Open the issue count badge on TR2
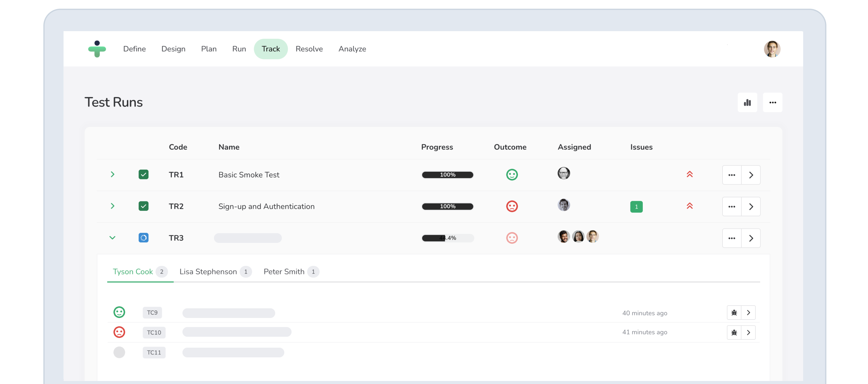The height and width of the screenshot is (384, 868). pos(636,207)
